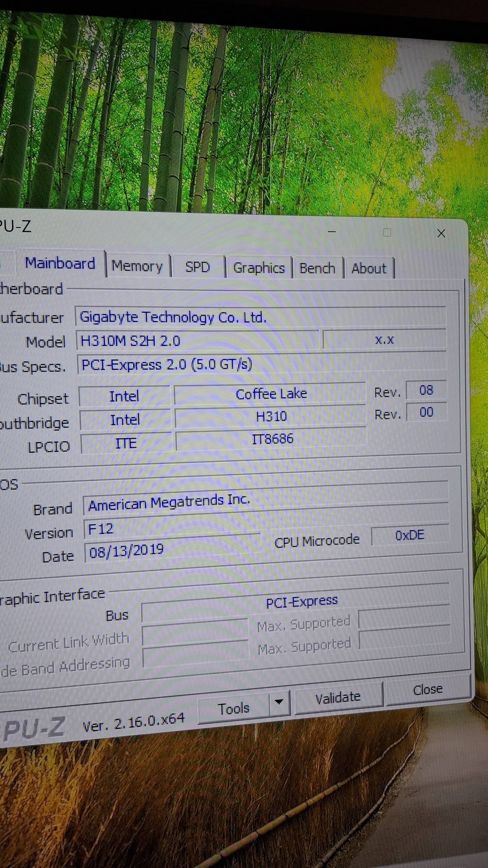
Task: Click the CPU Microcode 0xDE value
Action: pos(410,535)
